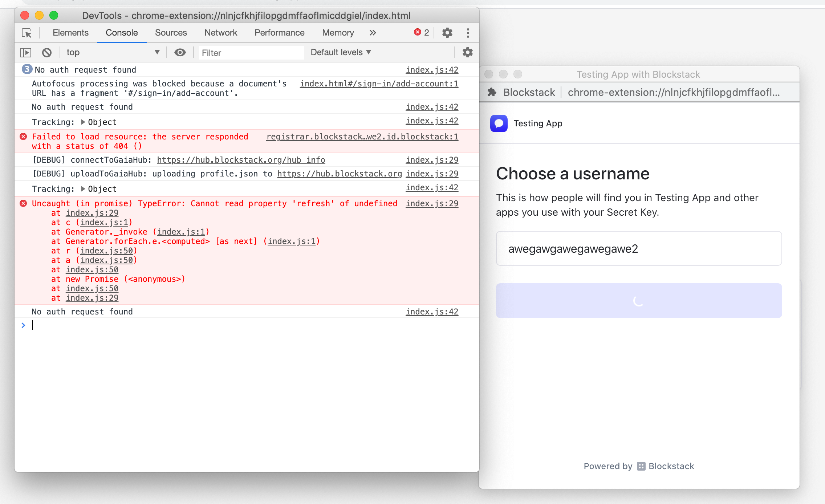Close the DevTools window with the red button
Viewport: 825px width, 504px height.
[25, 15]
